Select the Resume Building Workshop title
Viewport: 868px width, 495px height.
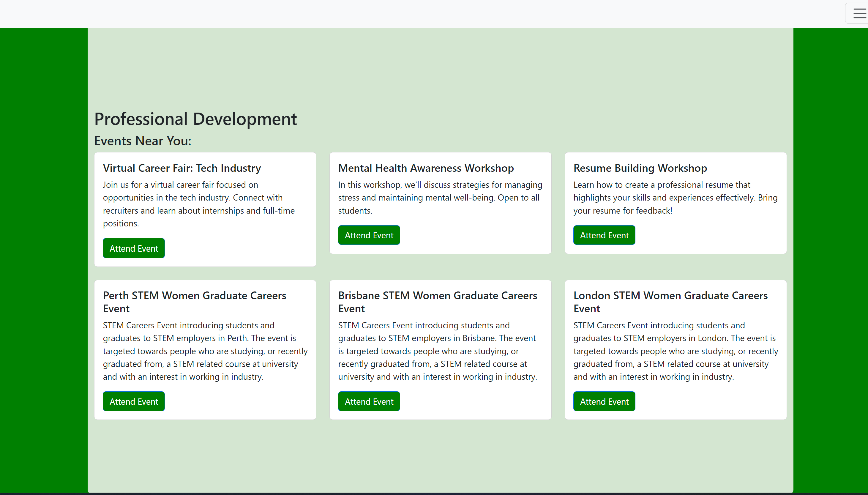[640, 168]
